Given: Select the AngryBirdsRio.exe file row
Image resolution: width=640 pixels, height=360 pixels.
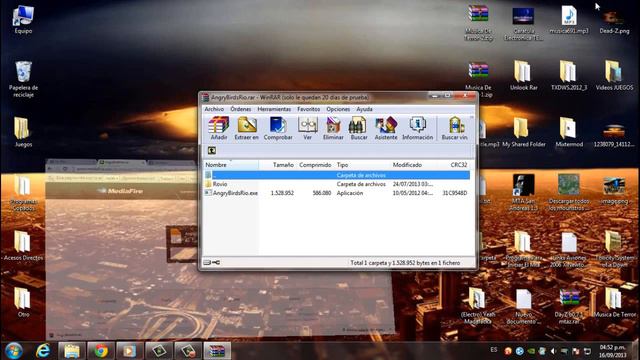Looking at the screenshot, I should (337, 193).
